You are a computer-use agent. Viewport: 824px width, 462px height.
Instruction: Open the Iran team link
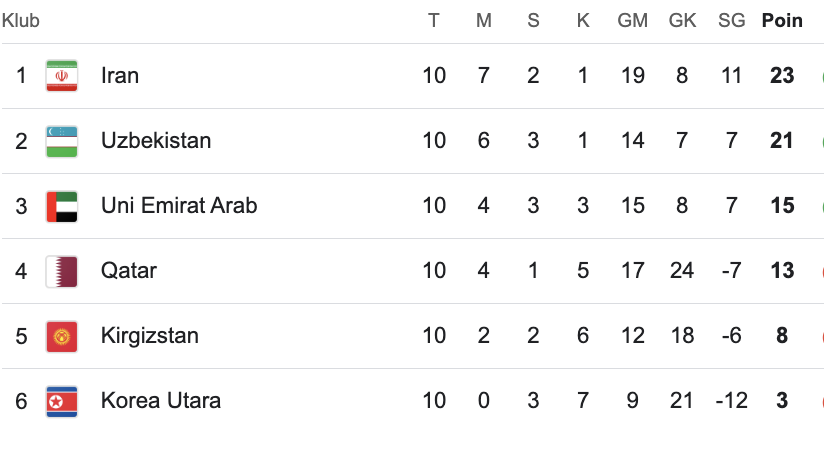[x=120, y=76]
